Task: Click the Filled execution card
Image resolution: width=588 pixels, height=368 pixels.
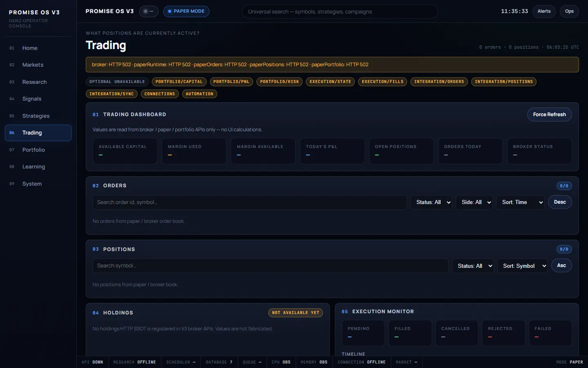Action: coord(410,333)
